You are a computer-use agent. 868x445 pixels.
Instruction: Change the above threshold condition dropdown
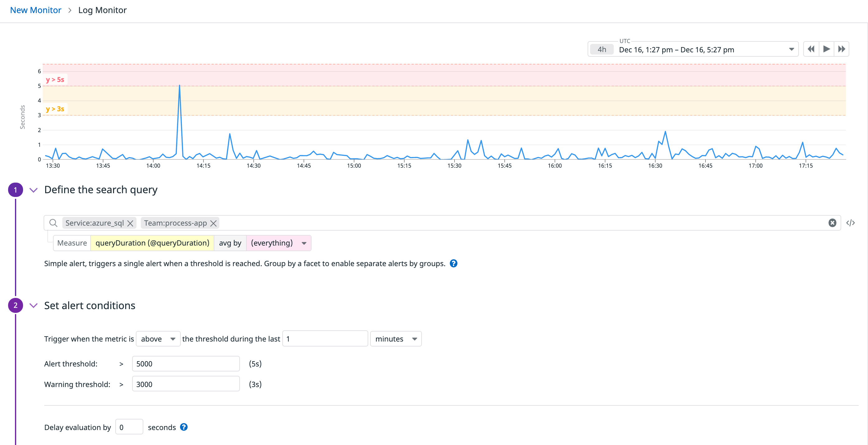coord(158,339)
